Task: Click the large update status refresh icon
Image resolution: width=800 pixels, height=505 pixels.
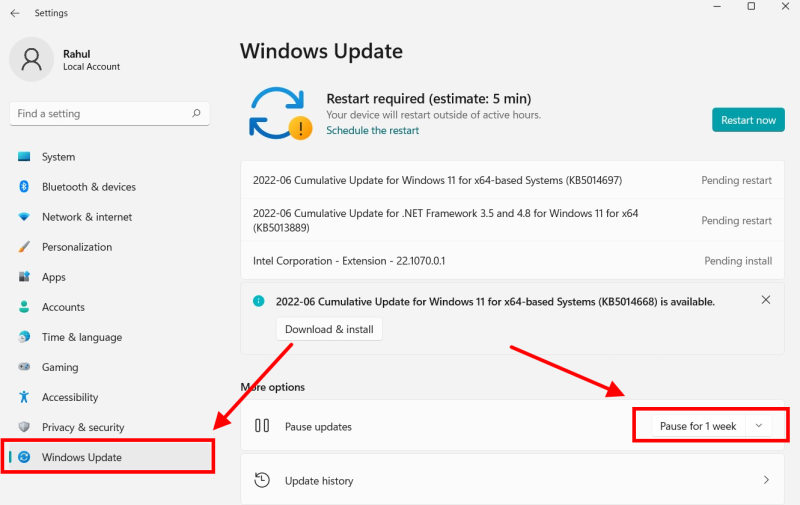Action: tap(280, 113)
